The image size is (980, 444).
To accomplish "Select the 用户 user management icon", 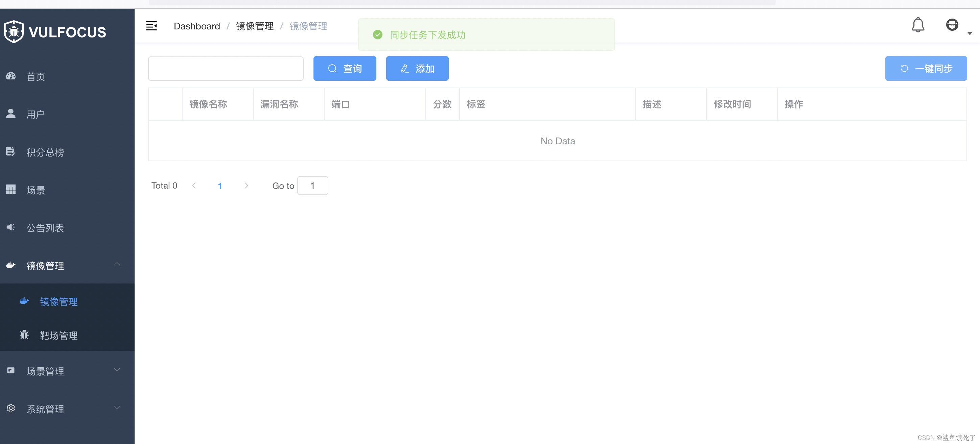I will coord(10,114).
